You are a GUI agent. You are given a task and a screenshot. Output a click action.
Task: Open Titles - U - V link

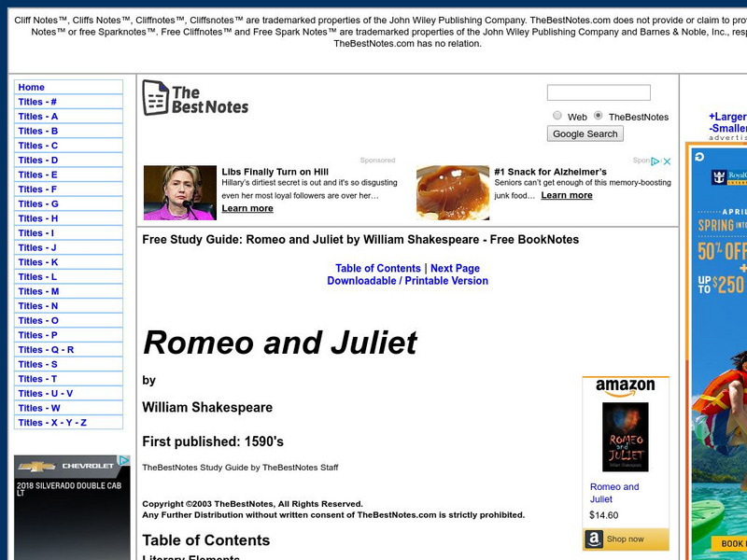(68, 394)
